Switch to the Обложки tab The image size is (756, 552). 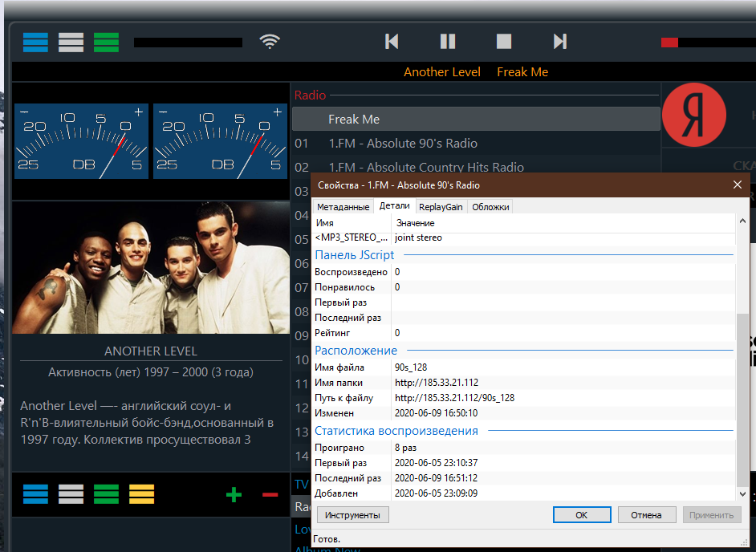[490, 207]
